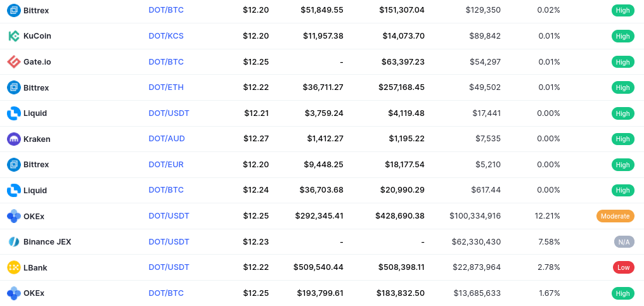Click the Gate.io exchange logo
644x306 pixels.
pos(14,62)
